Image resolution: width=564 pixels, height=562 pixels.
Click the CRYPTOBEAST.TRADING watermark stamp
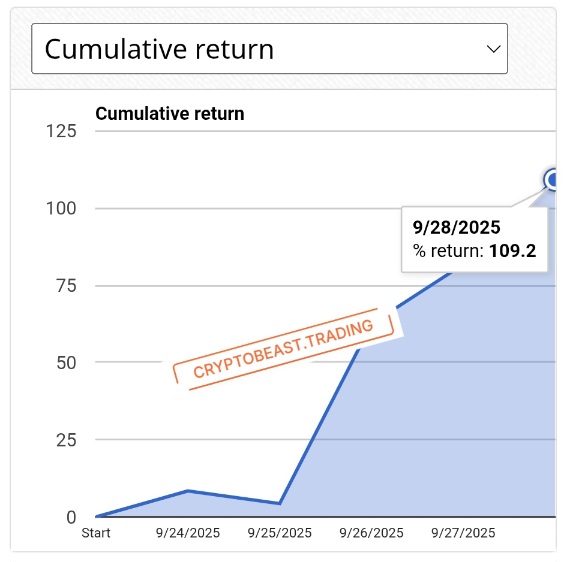click(284, 349)
